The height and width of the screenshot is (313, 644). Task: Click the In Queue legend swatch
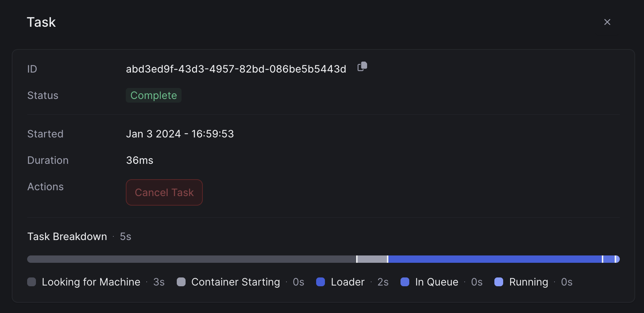coord(405,282)
